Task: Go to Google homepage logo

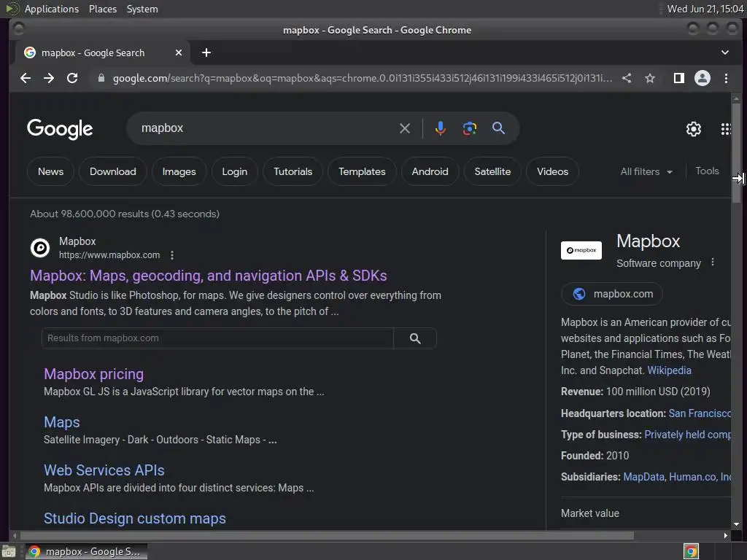Action: click(x=60, y=128)
